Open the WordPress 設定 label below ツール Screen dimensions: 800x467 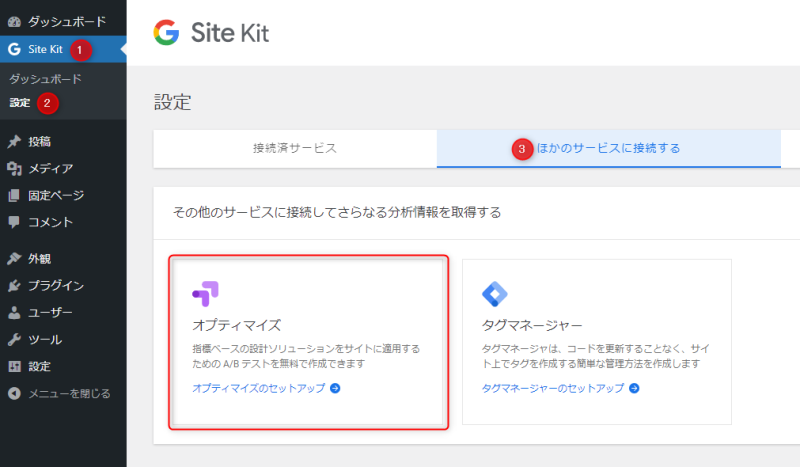[x=39, y=366]
